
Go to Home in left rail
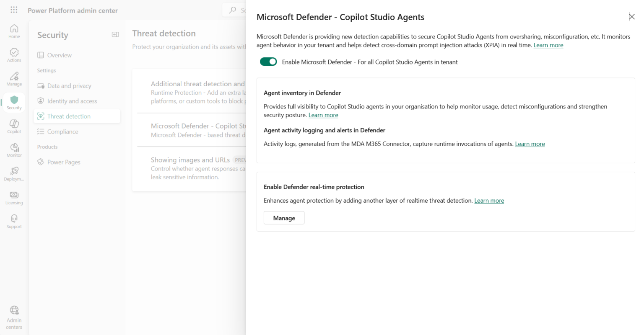click(14, 31)
